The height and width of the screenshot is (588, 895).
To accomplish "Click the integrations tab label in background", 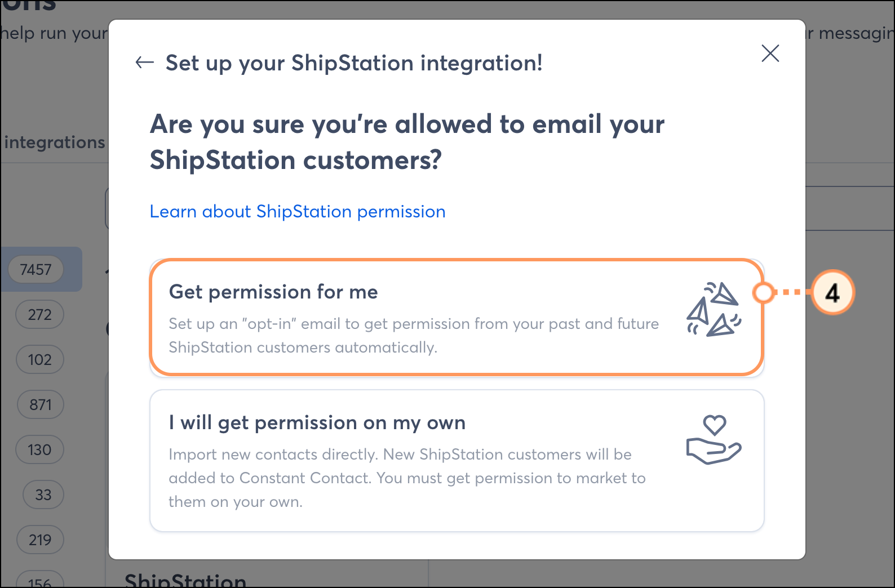I will pos(54,142).
